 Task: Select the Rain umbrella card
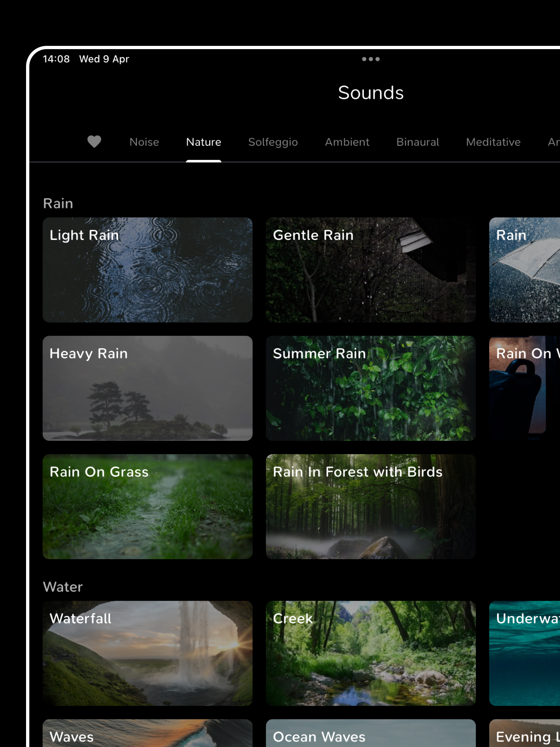click(x=524, y=270)
